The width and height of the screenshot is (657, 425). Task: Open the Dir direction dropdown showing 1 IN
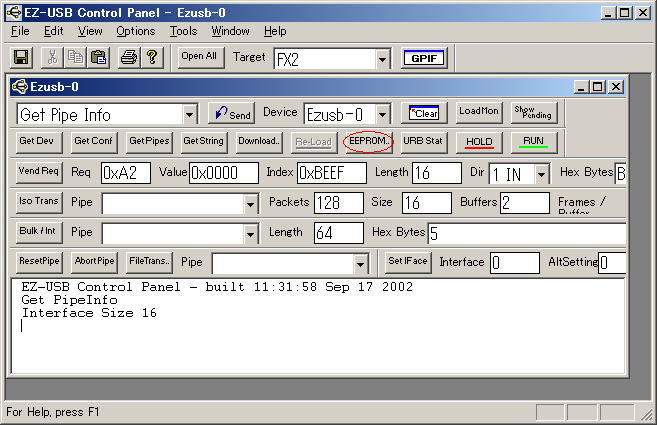(x=541, y=174)
